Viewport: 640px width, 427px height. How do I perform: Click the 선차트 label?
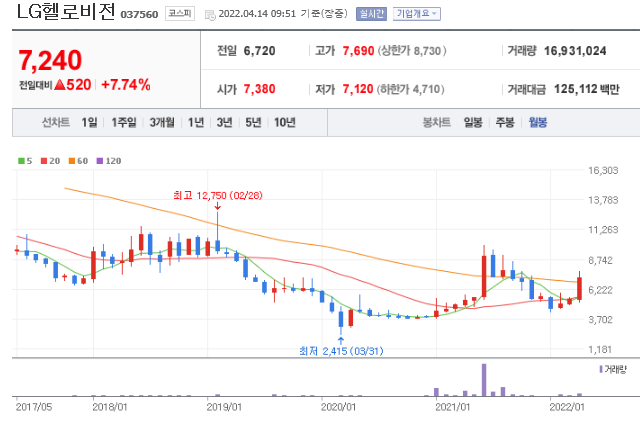(x=56, y=122)
